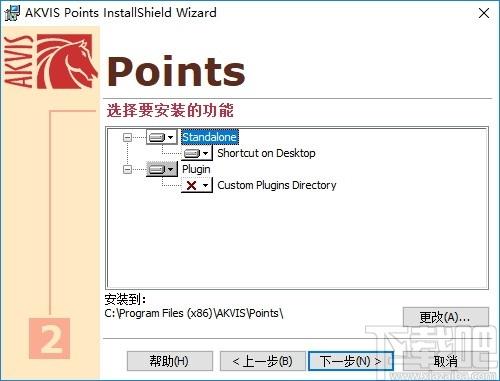Open the Standalone feature install-state dropdown
The image size is (500, 381).
[x=162, y=137]
